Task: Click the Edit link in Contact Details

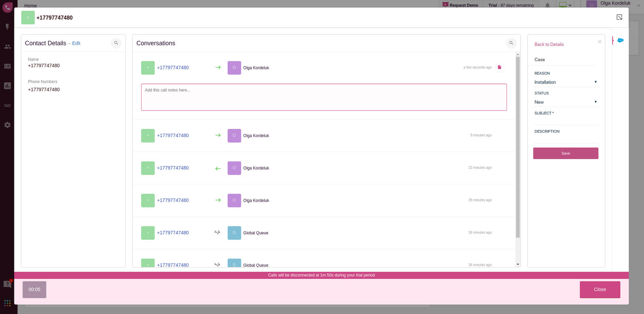Action: point(76,43)
